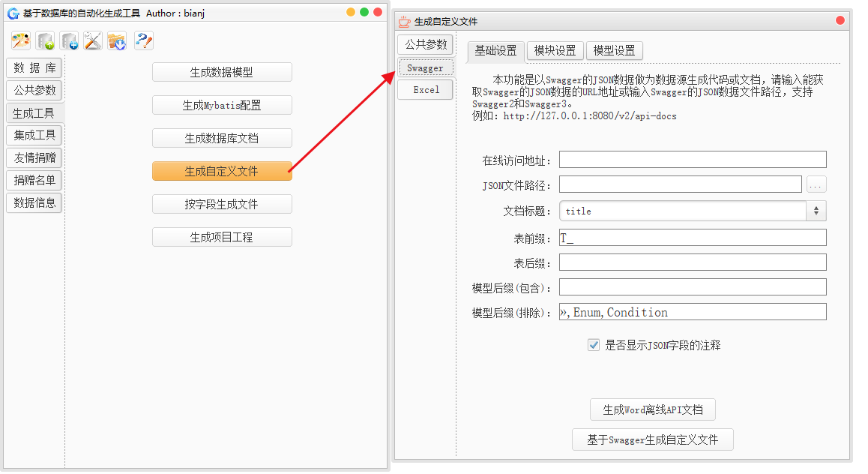Click the 在线访问地址 input field

pyautogui.click(x=693, y=160)
